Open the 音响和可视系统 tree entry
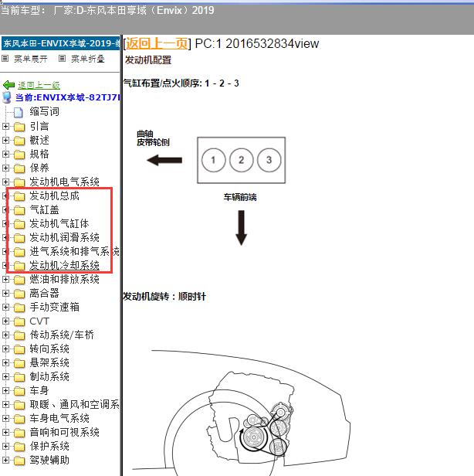The height and width of the screenshot is (476, 474). click(64, 432)
